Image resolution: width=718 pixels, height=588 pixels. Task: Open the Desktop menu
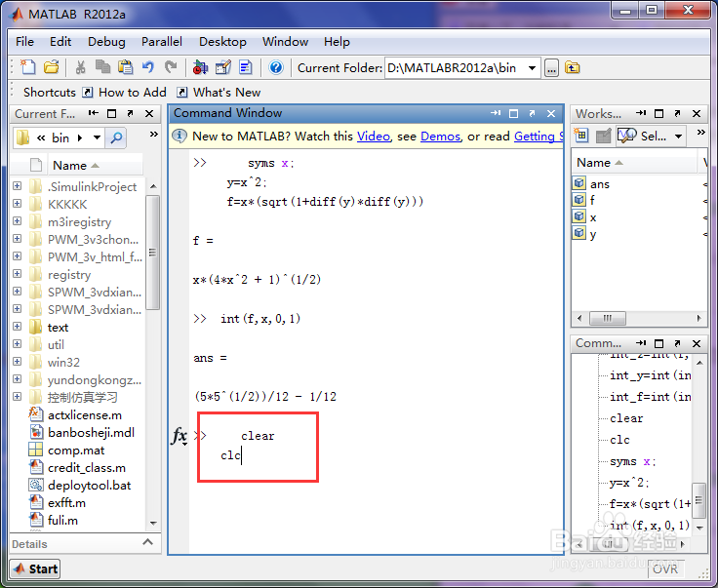222,42
